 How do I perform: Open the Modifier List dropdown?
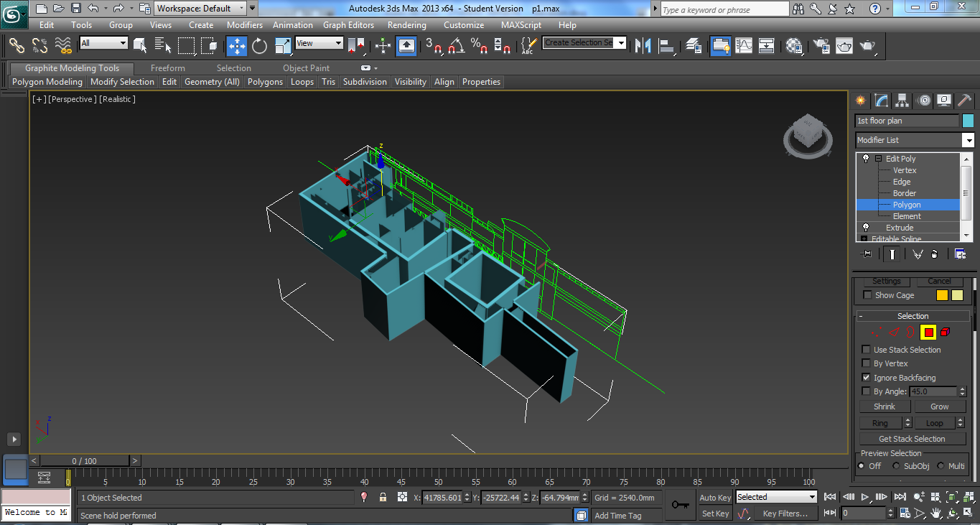(x=915, y=140)
